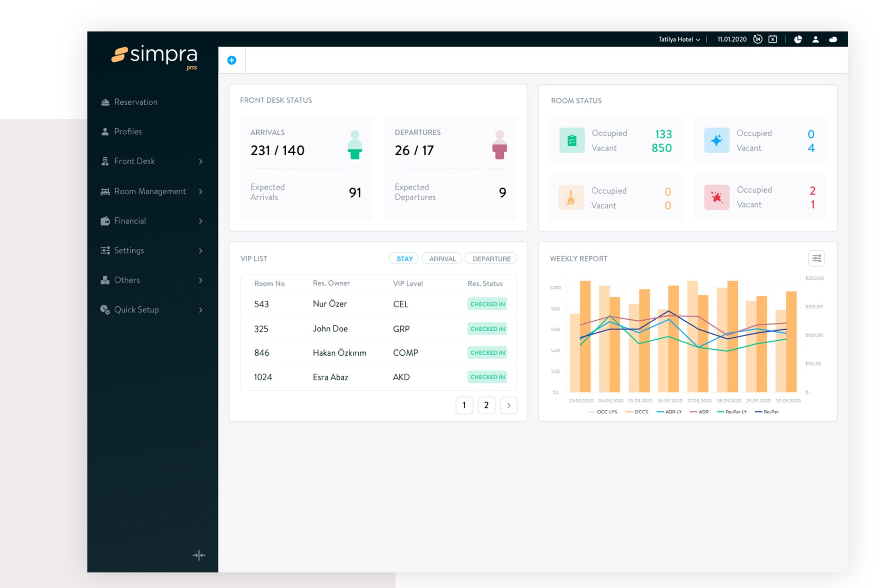This screenshot has height=588, width=882.
Task: Collapse the sidebar using bottom arrows icon
Action: click(x=199, y=555)
